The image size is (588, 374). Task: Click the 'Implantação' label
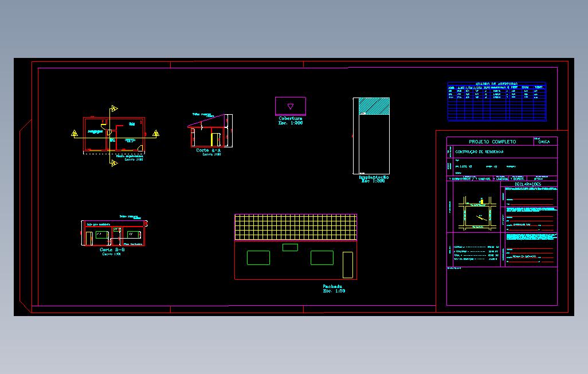(374, 177)
